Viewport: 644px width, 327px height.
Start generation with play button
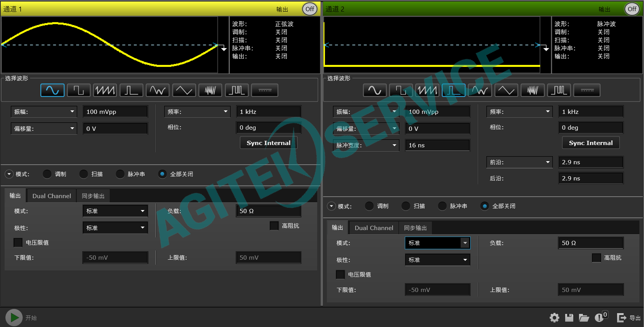(x=14, y=318)
